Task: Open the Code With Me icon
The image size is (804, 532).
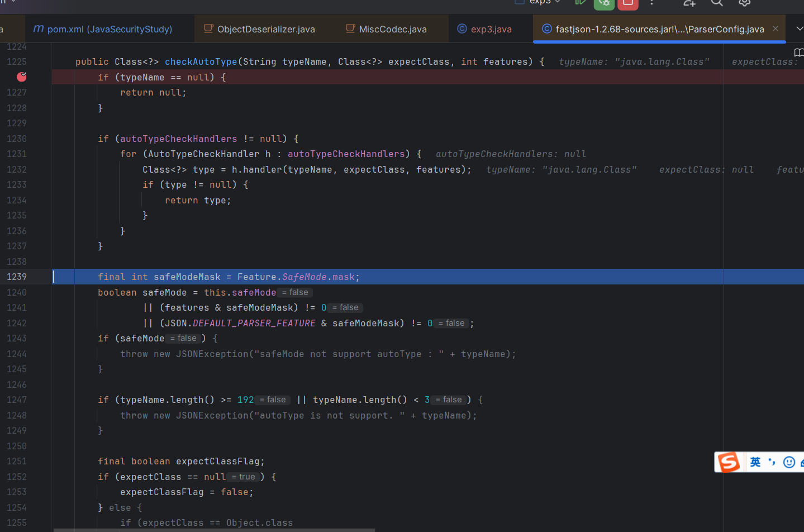Action: pyautogui.click(x=689, y=2)
